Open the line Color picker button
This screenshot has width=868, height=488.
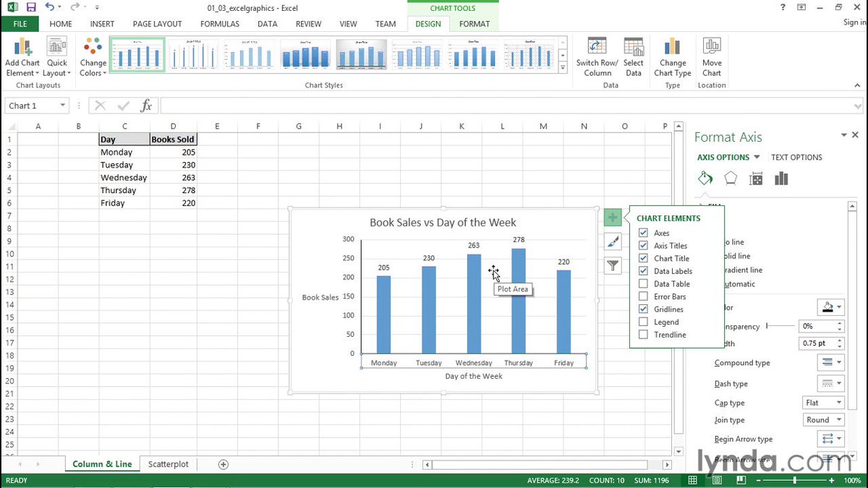(x=830, y=307)
